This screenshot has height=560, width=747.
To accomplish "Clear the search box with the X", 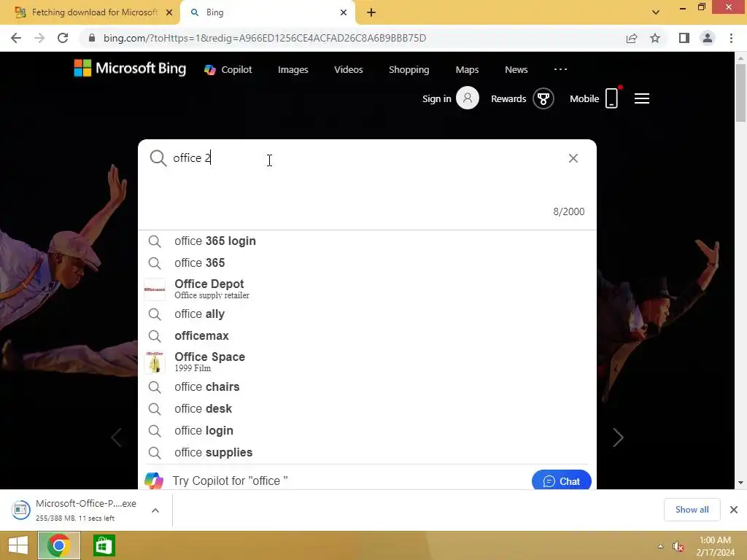I will coord(573,158).
